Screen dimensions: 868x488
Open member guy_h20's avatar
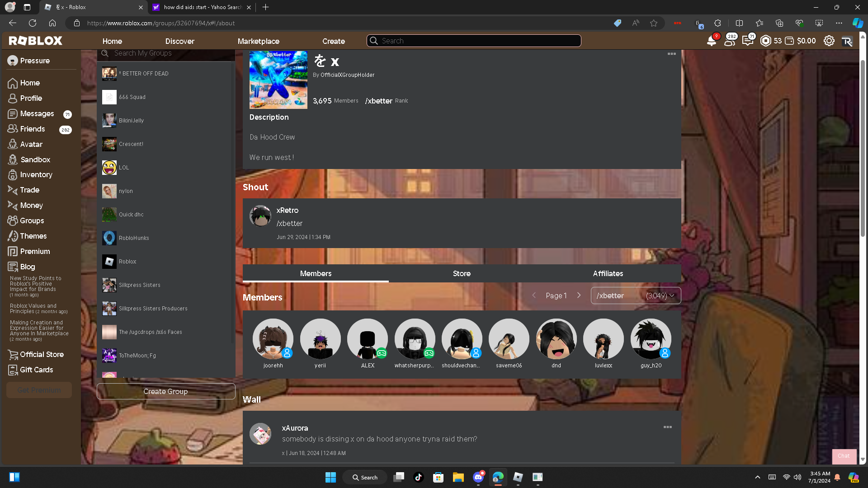[651, 339]
